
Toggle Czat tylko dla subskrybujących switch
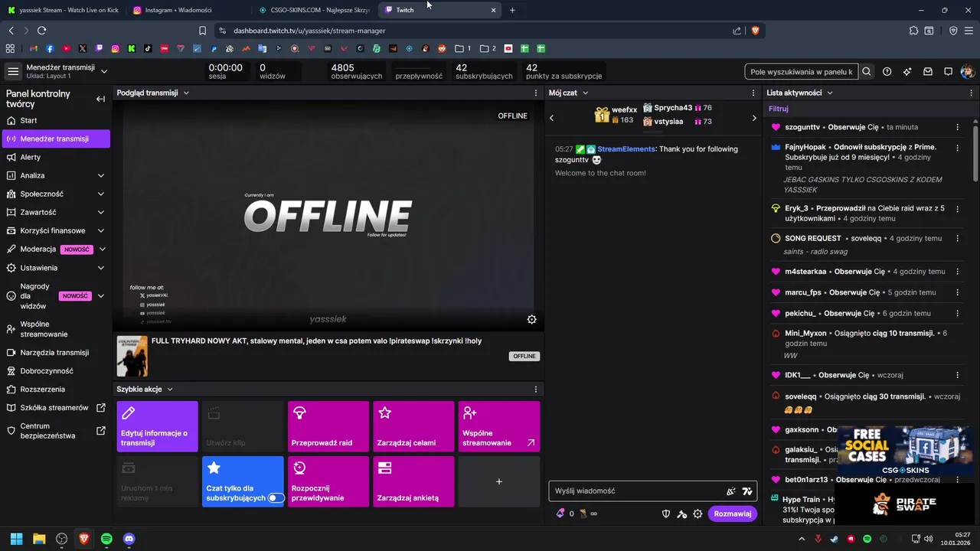(276, 498)
